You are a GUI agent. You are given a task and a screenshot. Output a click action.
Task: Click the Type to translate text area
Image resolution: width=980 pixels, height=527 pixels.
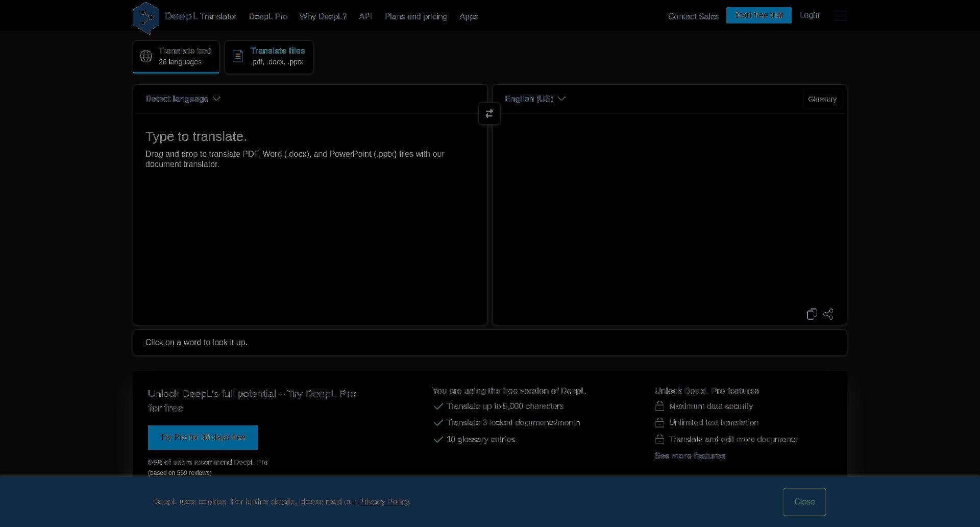click(310, 219)
